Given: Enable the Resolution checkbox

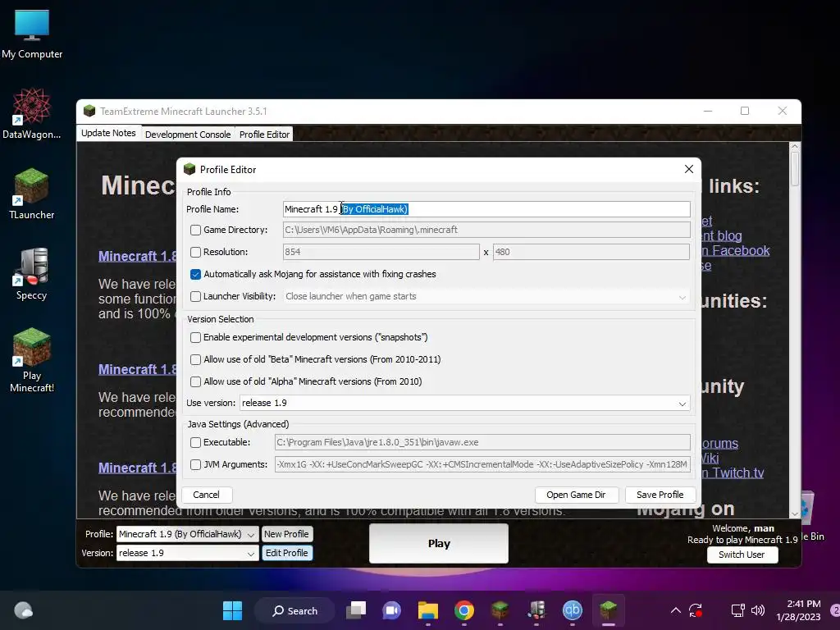Looking at the screenshot, I should pyautogui.click(x=195, y=252).
